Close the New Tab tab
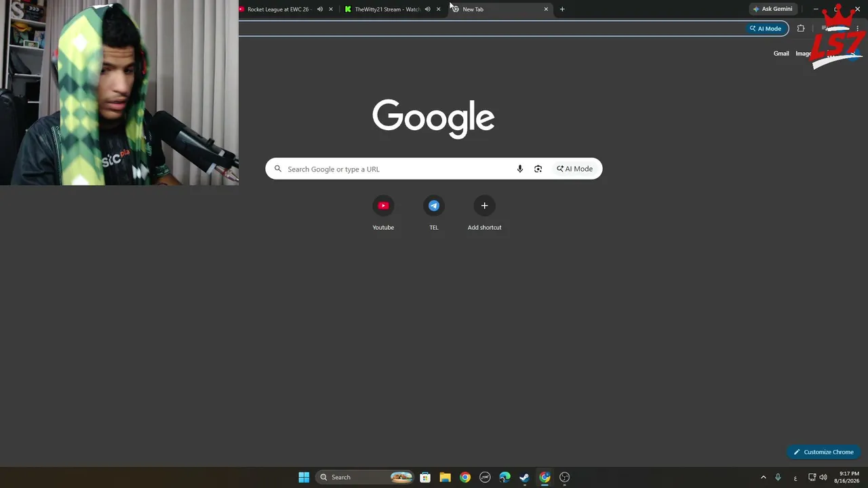Screen dimensions: 868x488 coord(546,9)
